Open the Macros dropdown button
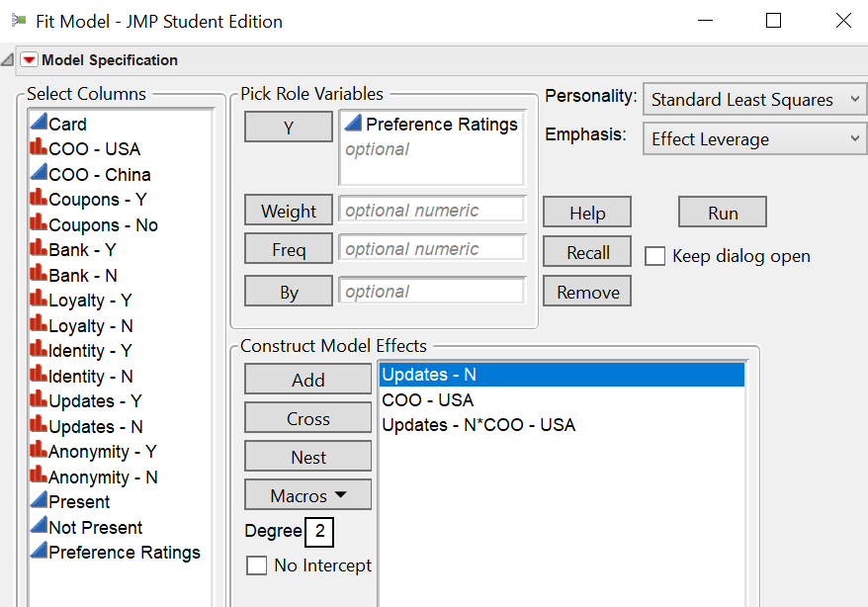 tap(307, 495)
